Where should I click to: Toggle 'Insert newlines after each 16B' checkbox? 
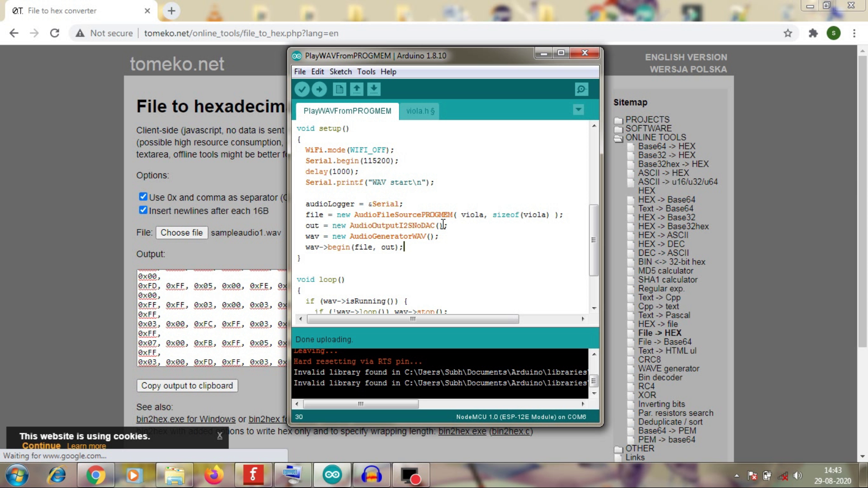[x=143, y=210]
